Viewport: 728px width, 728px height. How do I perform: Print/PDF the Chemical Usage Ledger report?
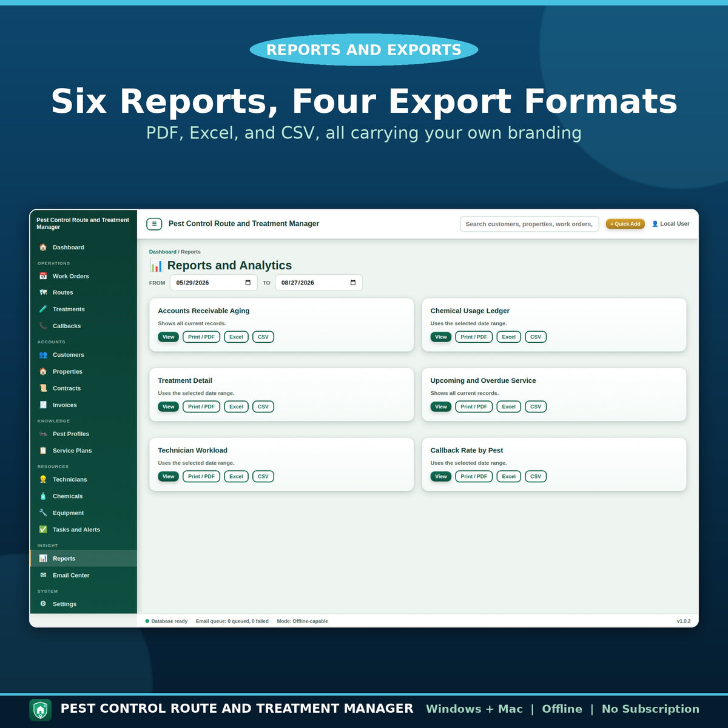point(474,337)
